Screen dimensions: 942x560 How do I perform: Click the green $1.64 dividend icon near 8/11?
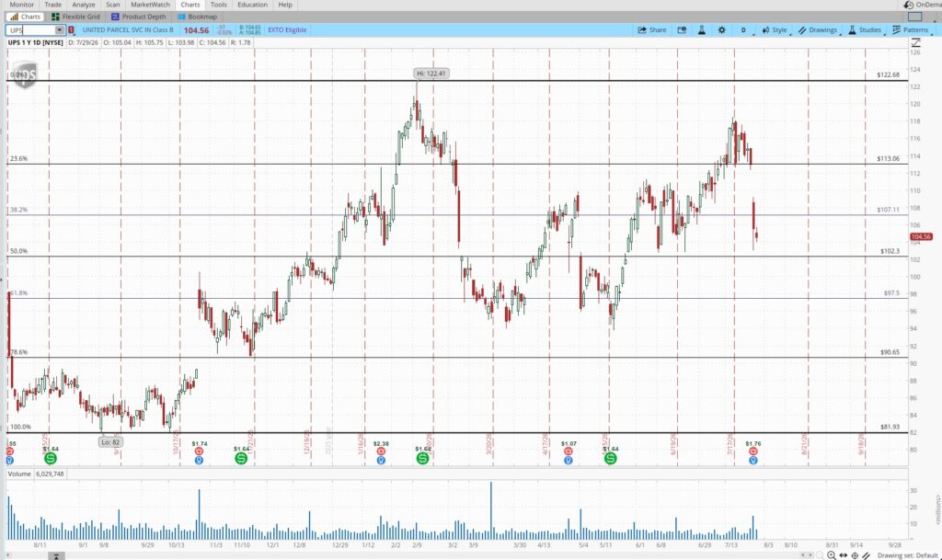coord(51,459)
